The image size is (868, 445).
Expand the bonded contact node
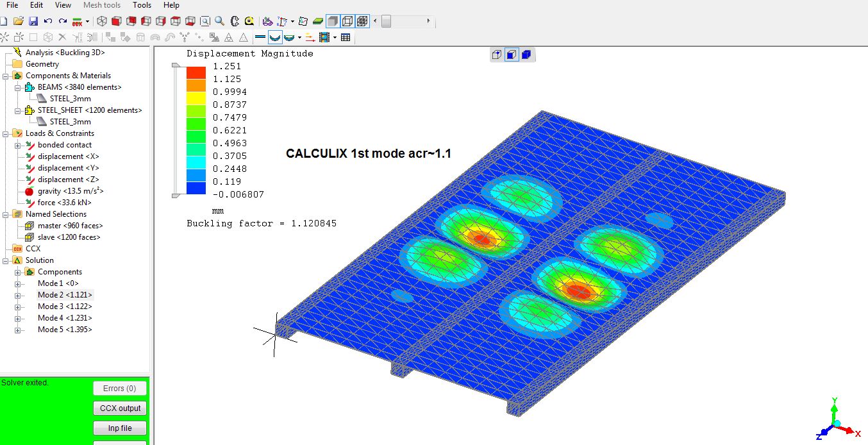coord(18,145)
